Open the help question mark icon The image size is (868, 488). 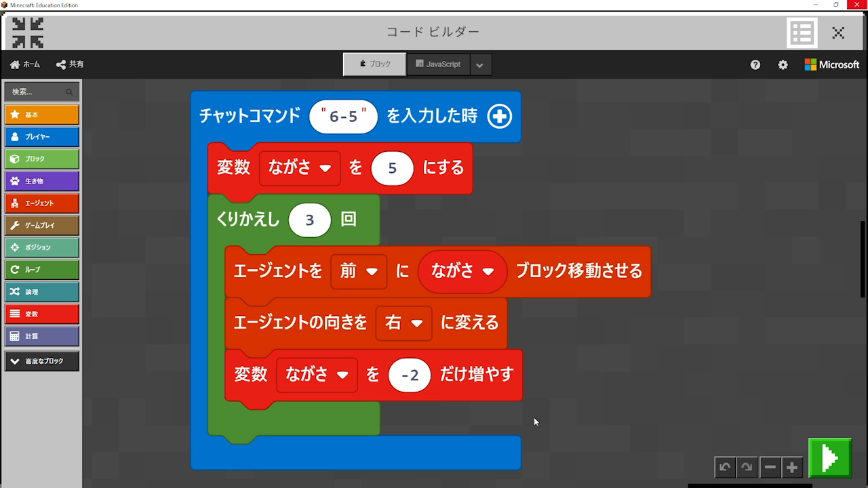point(755,64)
